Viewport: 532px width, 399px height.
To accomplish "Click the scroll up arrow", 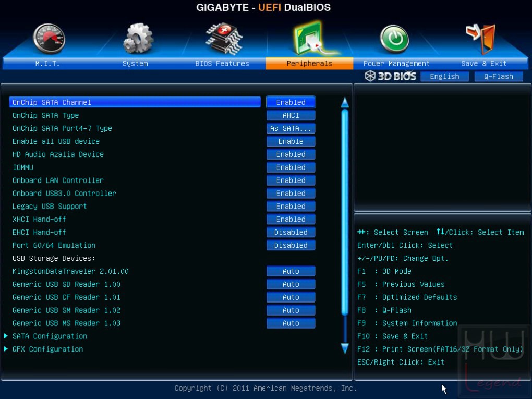I will pyautogui.click(x=345, y=102).
